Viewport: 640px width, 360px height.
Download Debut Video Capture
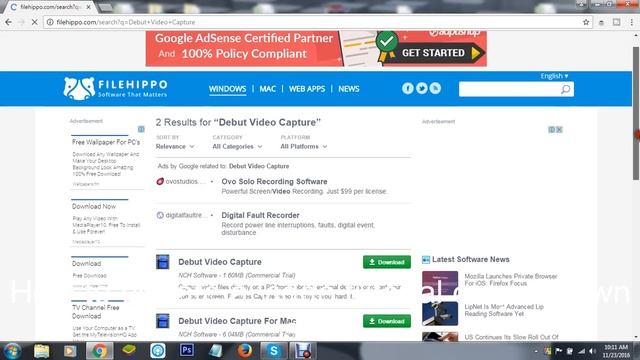tap(387, 262)
